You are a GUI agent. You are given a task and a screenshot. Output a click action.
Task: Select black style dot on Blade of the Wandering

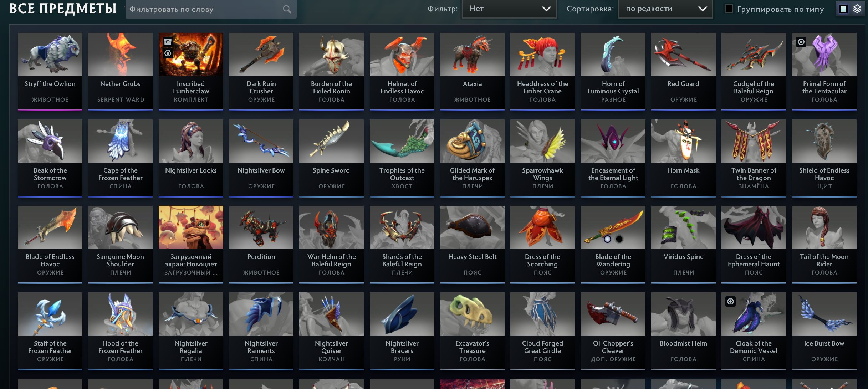(619, 239)
